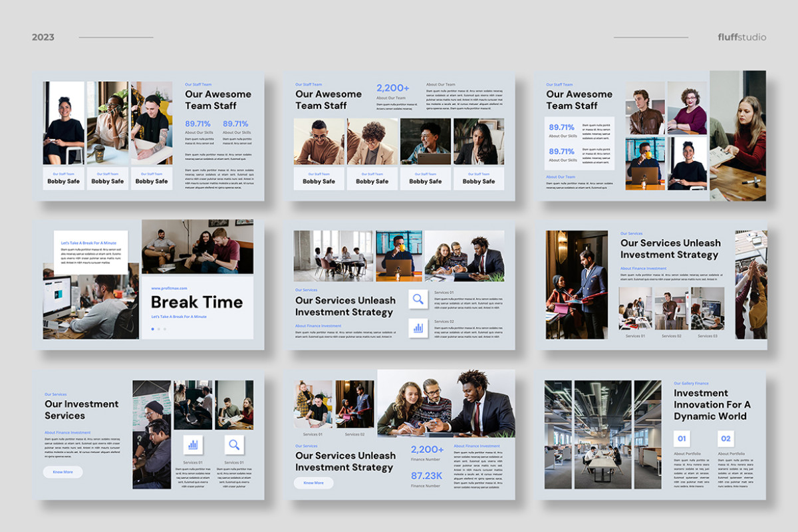Open the www.profitmax.com link above Break Time

tap(169, 288)
